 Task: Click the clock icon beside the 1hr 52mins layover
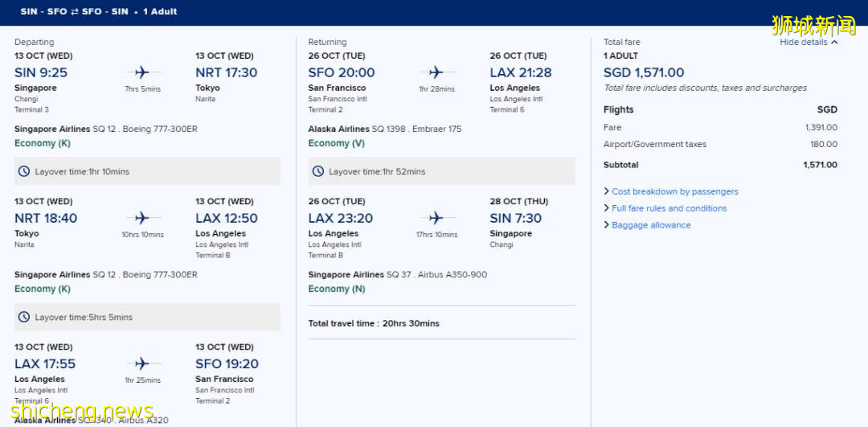click(318, 171)
